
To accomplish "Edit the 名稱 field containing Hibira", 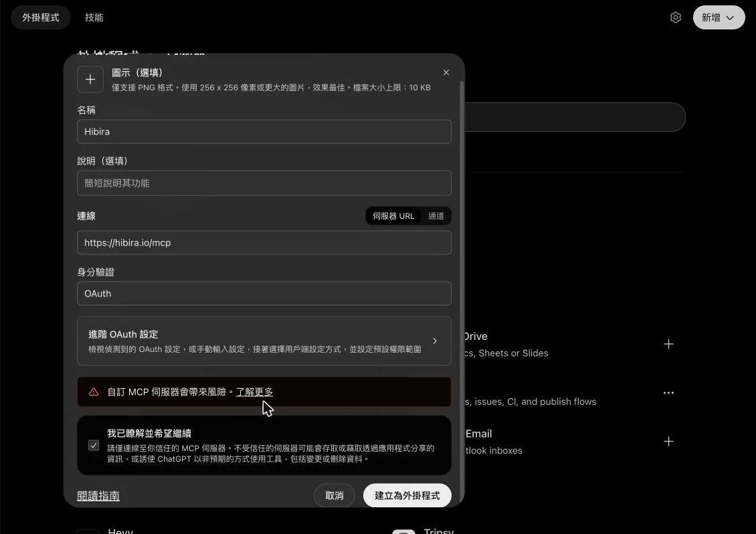I will coord(264,132).
